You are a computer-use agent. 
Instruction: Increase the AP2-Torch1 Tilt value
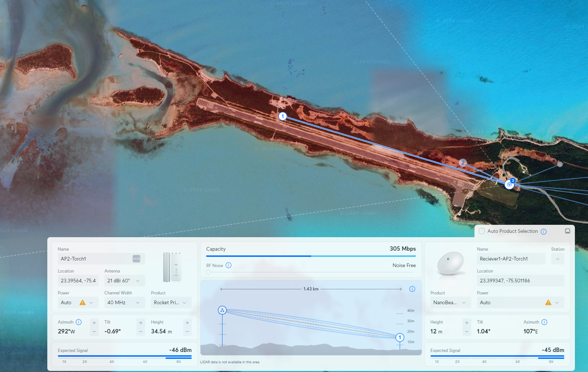coord(141,323)
